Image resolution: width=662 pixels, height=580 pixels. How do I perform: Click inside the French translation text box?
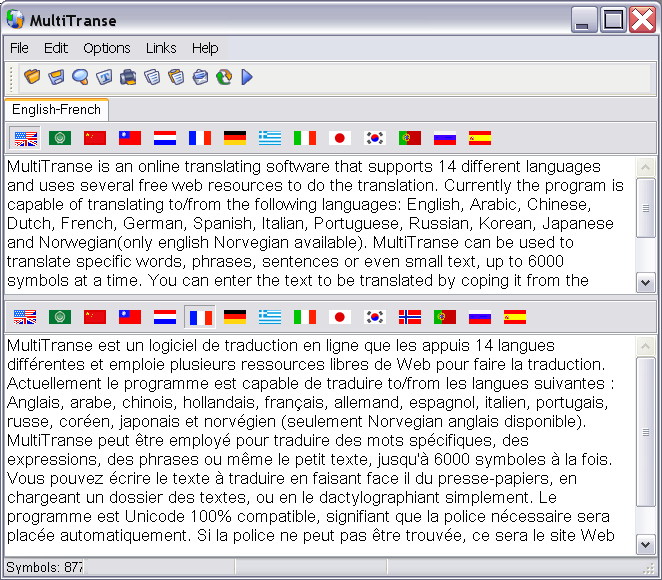pos(320,445)
